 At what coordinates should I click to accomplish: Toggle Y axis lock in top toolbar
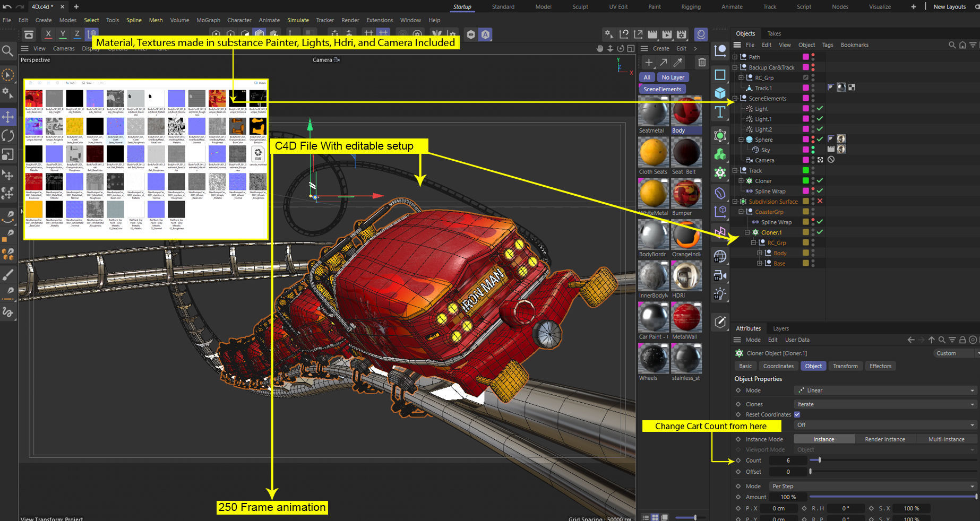pos(63,34)
